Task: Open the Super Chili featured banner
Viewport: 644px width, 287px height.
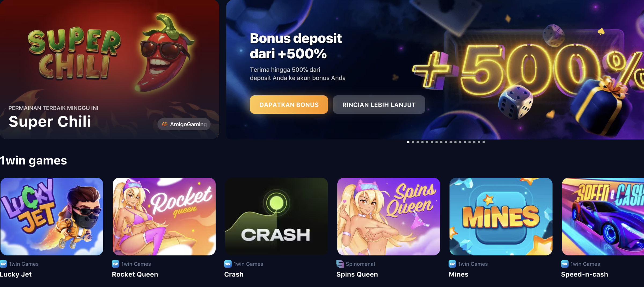Action: coord(109,69)
